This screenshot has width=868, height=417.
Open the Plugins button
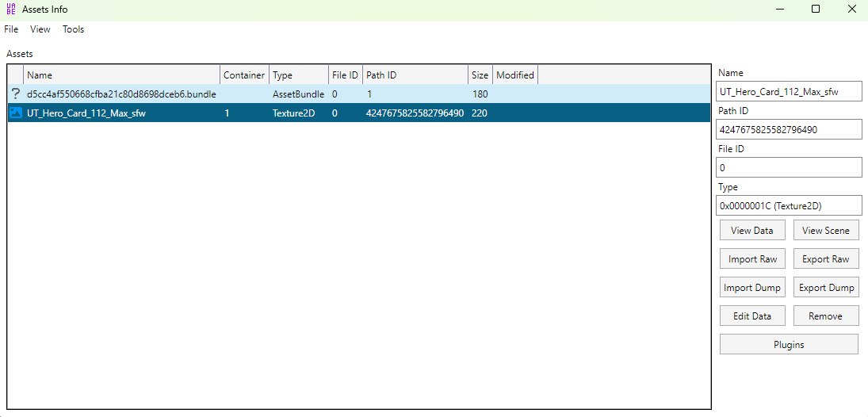tap(789, 345)
